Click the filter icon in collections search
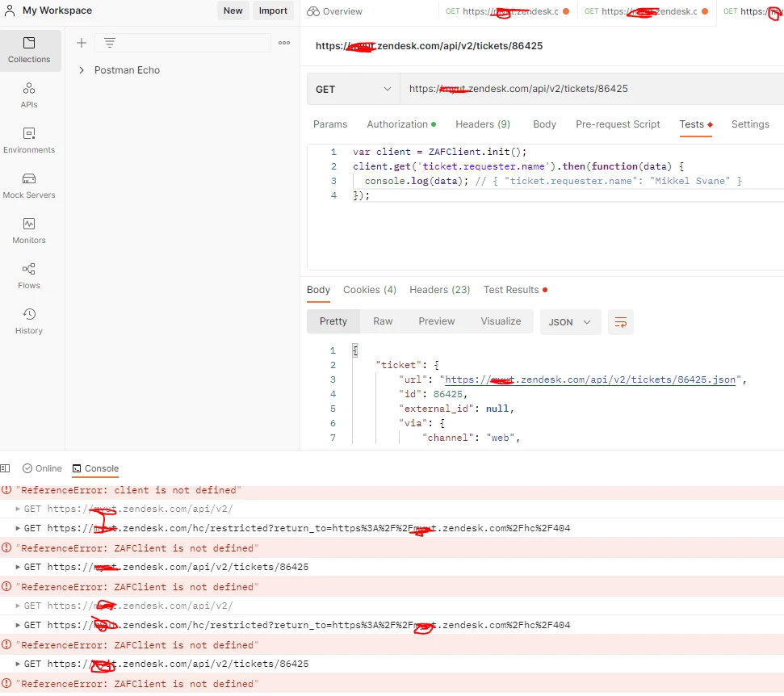784x696 pixels. click(x=110, y=43)
